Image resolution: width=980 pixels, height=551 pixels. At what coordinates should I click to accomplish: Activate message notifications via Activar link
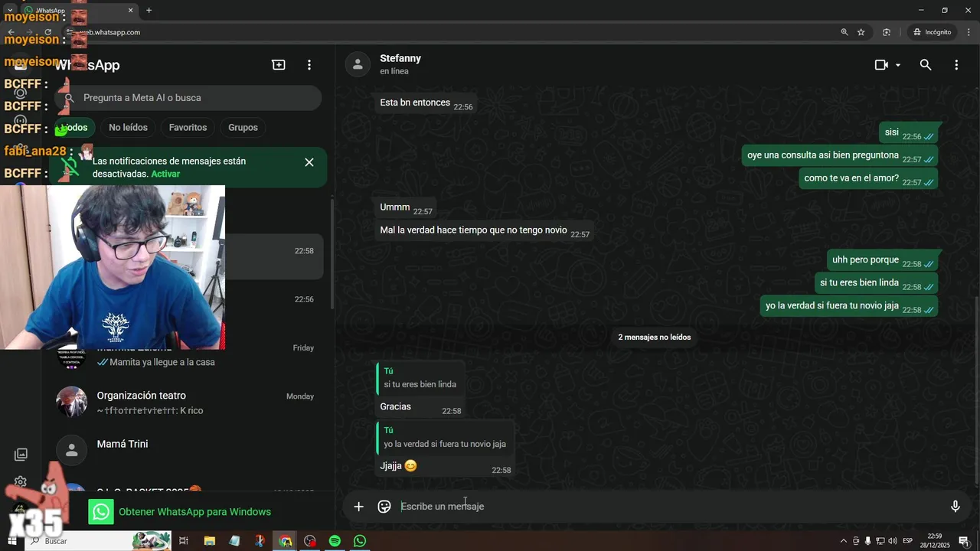[x=165, y=174]
